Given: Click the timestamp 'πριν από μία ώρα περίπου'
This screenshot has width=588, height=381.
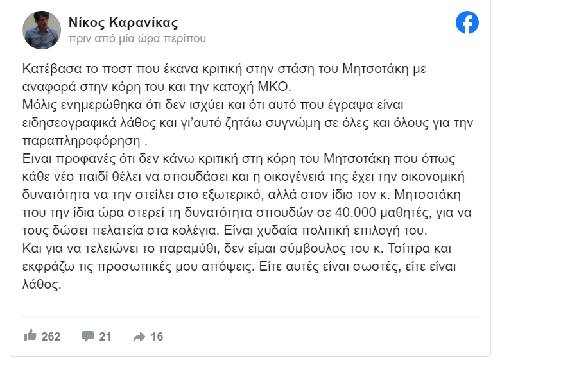Looking at the screenshot, I should point(137,38).
